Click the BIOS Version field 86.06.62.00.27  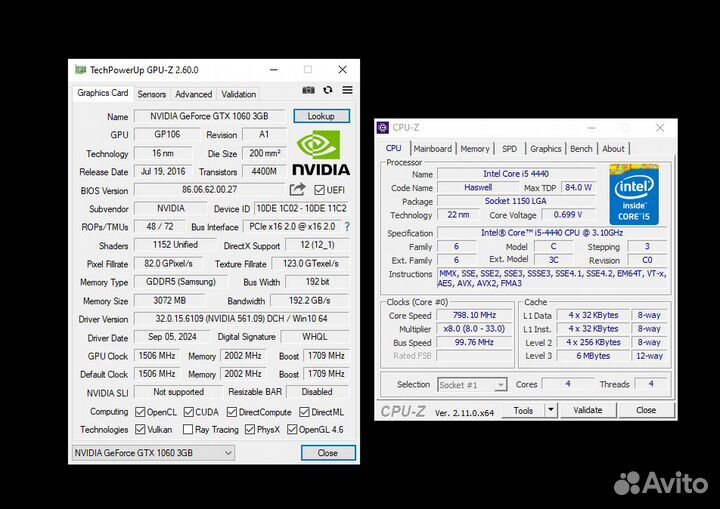[209, 189]
